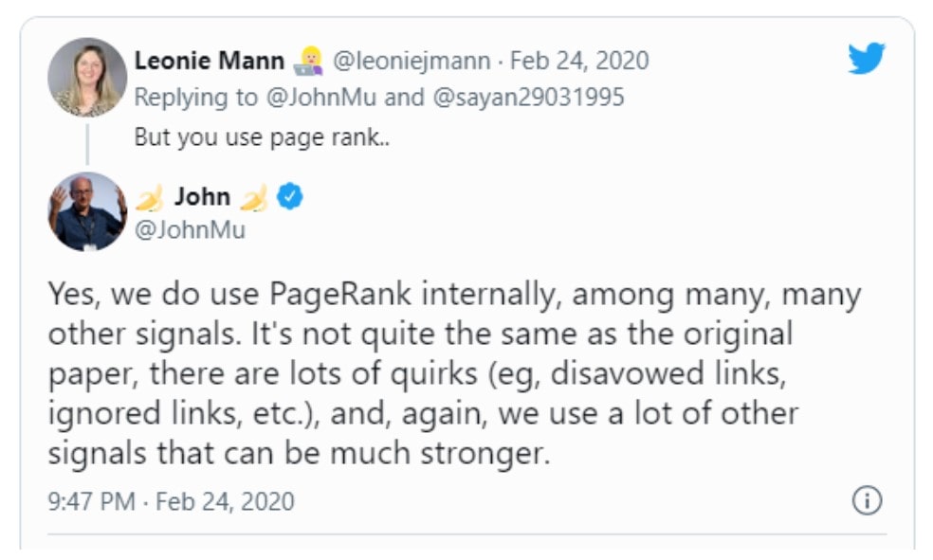Click the banana emoji after John's name
933x560 pixels.
tap(253, 197)
